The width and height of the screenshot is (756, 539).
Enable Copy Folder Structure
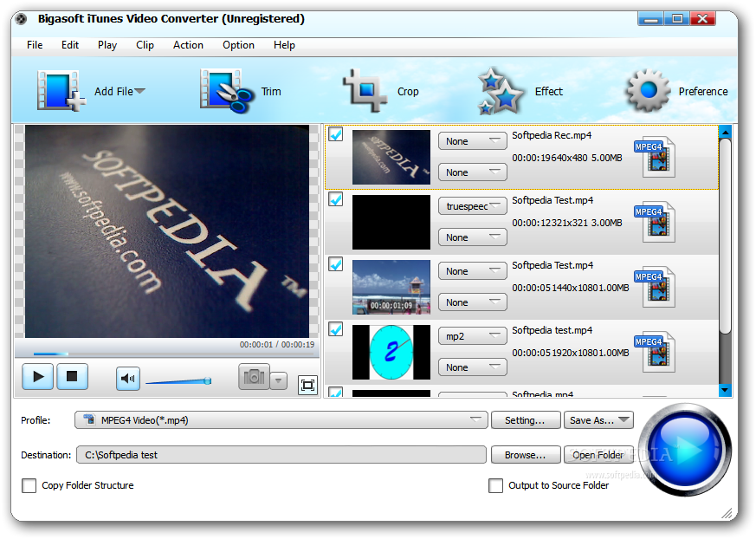(29, 485)
